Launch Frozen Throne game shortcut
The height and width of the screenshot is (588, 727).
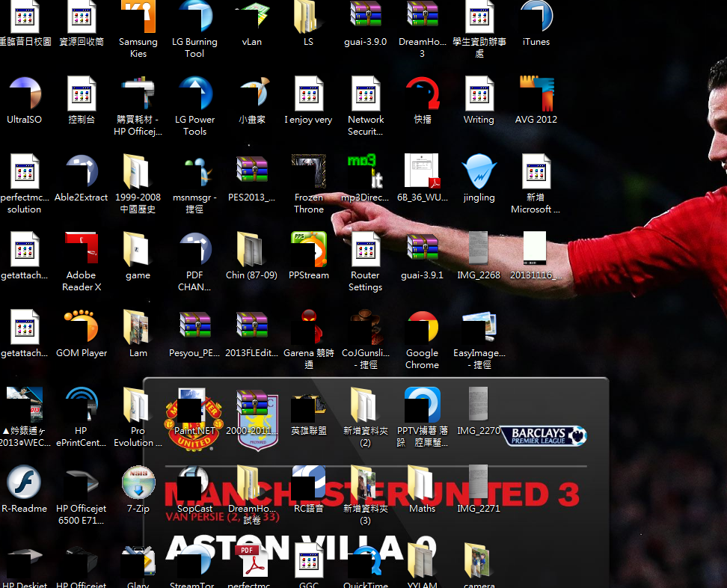click(x=308, y=171)
